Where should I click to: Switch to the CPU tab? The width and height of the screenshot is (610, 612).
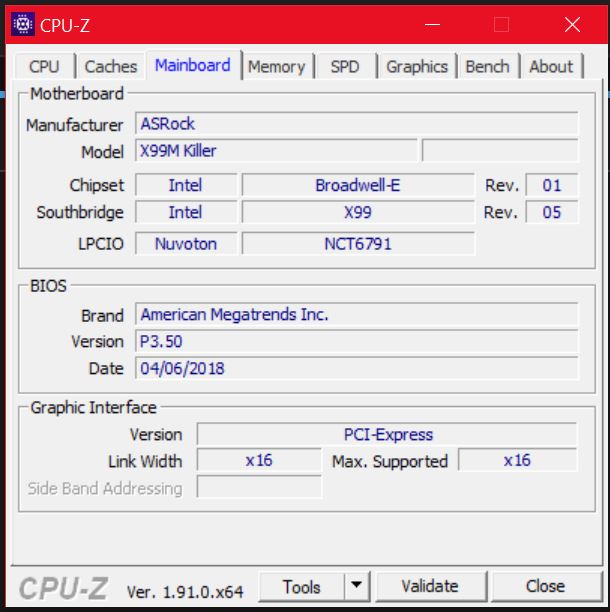tap(44, 66)
